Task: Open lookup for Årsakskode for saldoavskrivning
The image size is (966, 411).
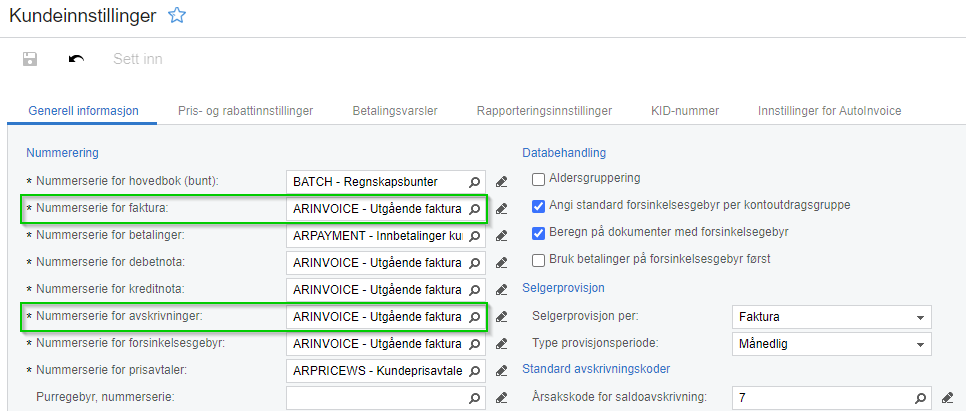Action: (920, 397)
